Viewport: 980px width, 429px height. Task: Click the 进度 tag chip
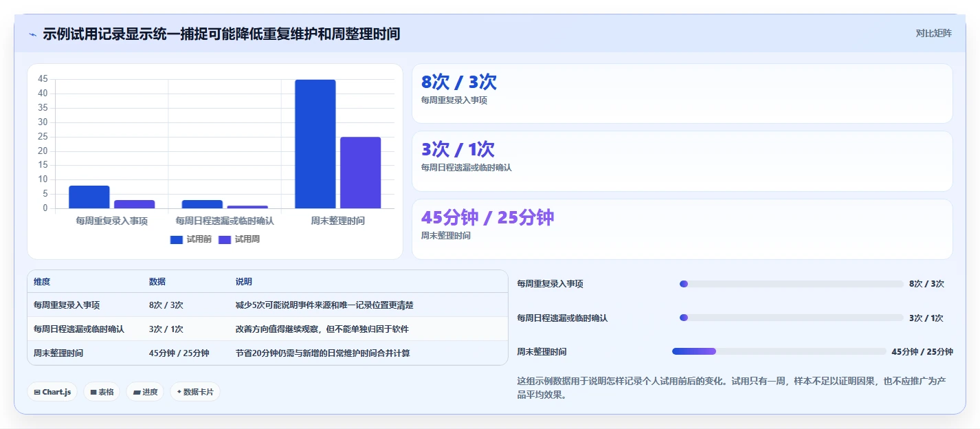(x=145, y=392)
